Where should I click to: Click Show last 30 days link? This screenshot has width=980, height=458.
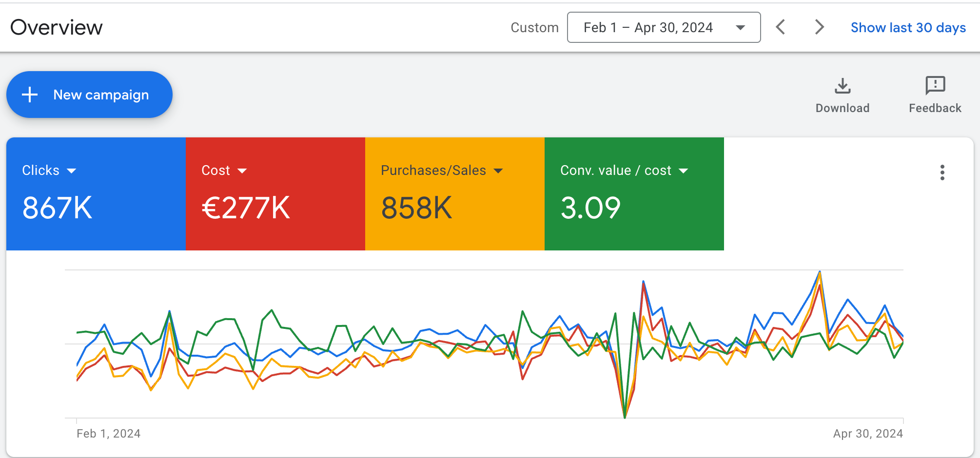[908, 28]
